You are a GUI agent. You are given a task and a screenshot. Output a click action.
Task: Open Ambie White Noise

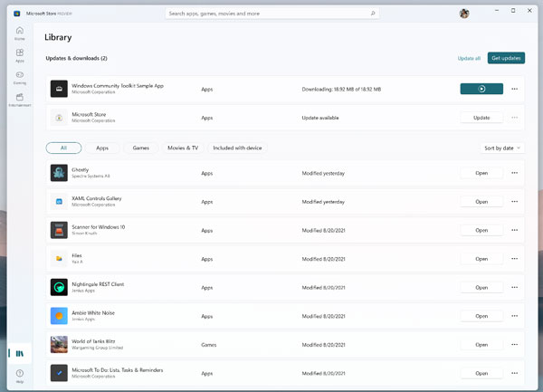coord(481,316)
